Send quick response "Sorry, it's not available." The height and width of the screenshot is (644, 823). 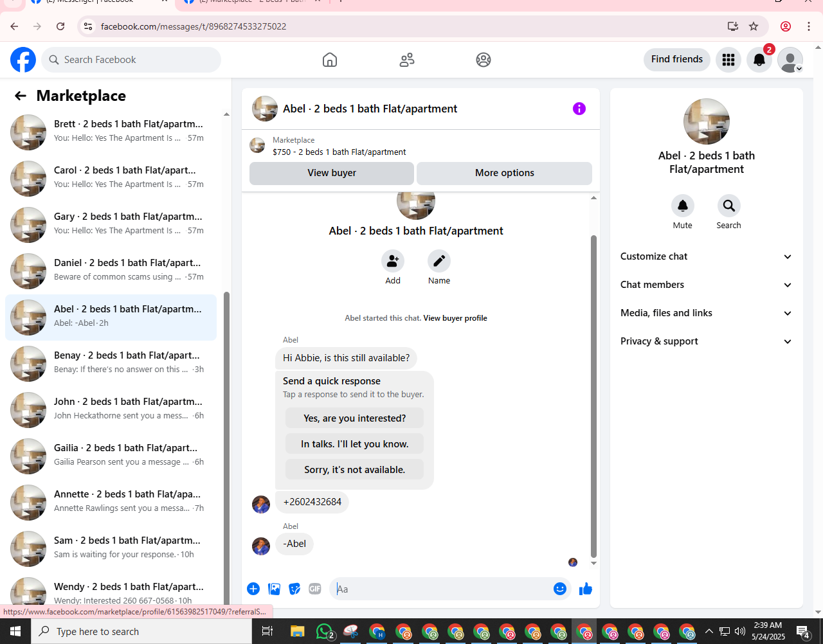(354, 470)
